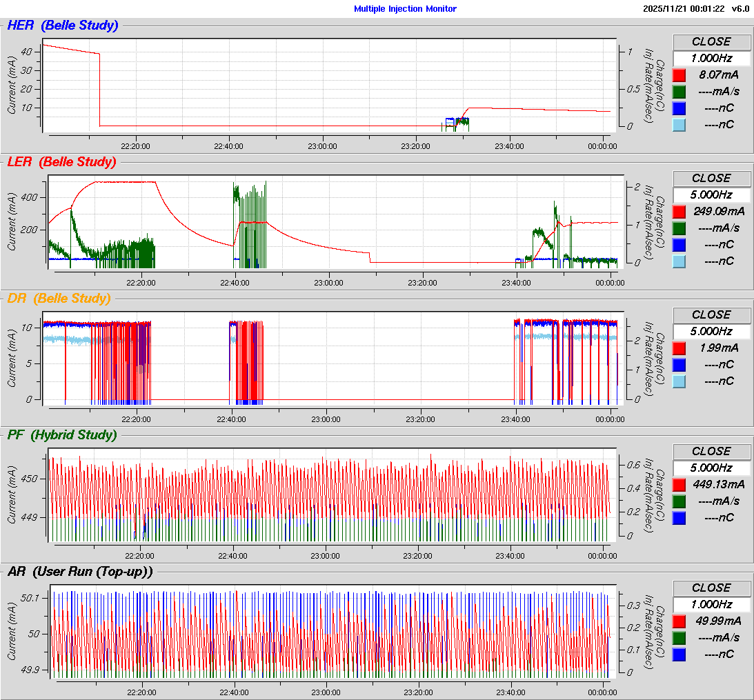
Task: Select the red 449.13mA swatch in PF panel
Action: pyautogui.click(x=679, y=485)
